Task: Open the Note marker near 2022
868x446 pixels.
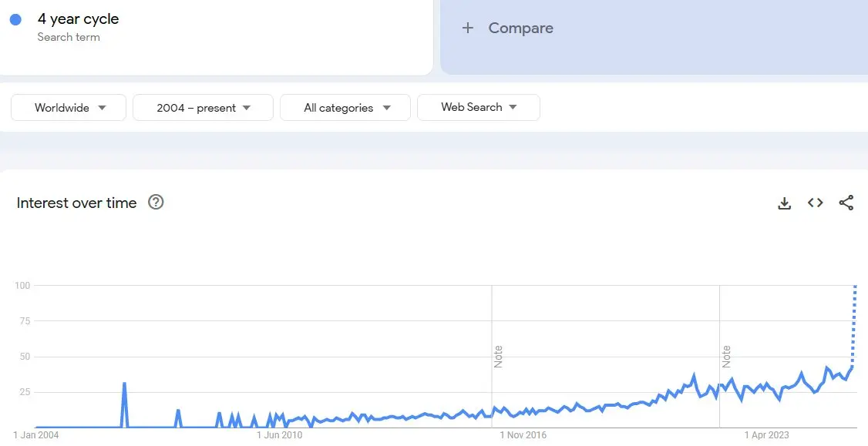Action: (x=725, y=357)
